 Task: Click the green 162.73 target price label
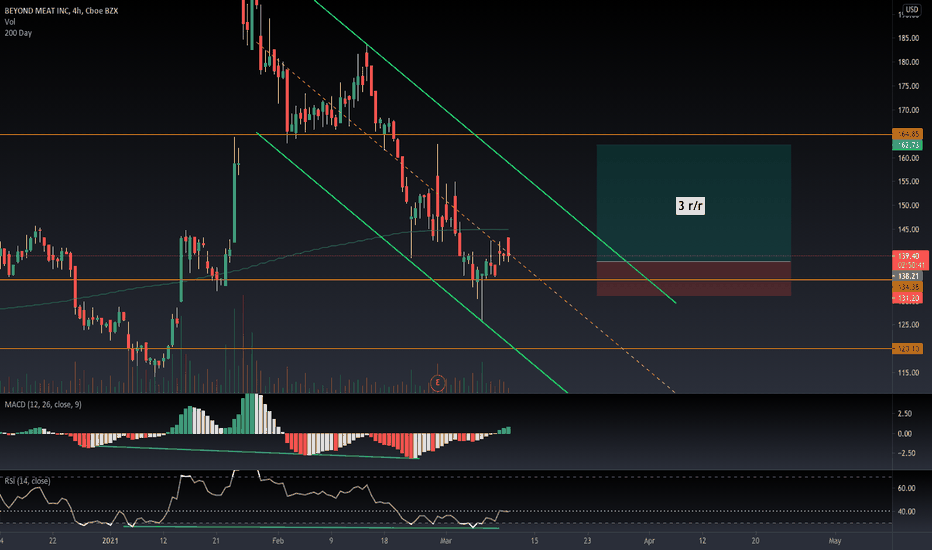pos(908,145)
